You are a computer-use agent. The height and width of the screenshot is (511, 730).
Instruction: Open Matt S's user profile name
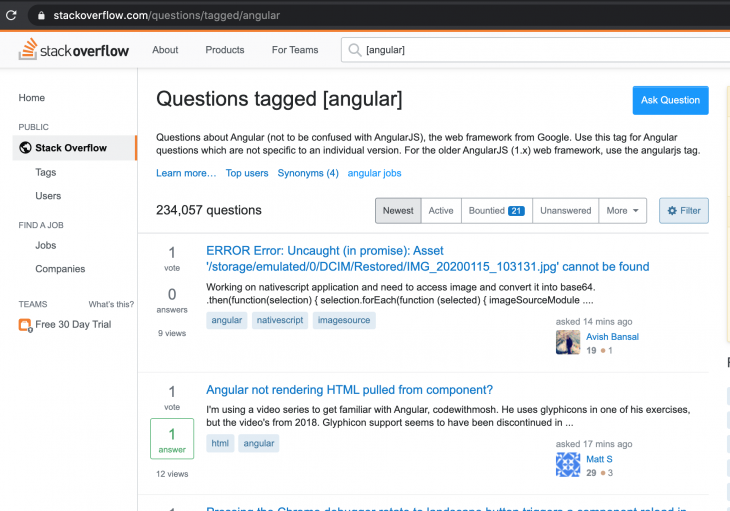[x=599, y=459]
